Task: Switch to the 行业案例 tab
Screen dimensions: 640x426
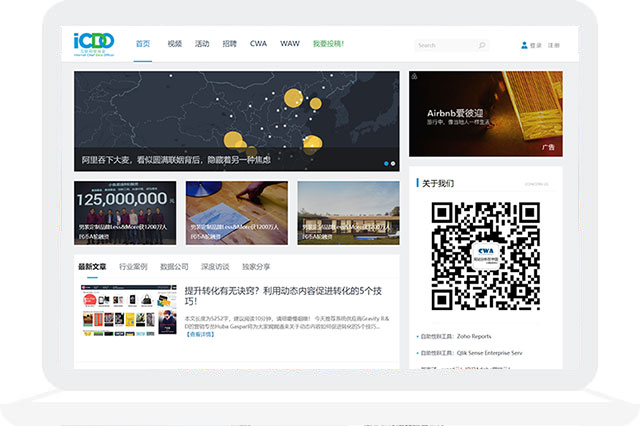Action: 133,266
